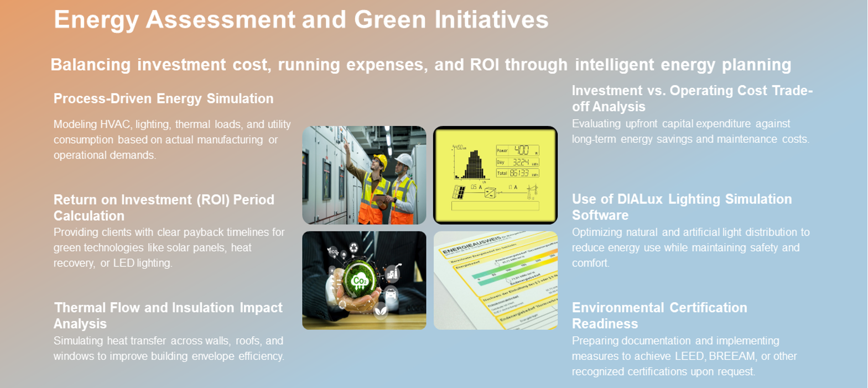
Task: Click the text about simulating heat transfer
Action: pos(169,348)
